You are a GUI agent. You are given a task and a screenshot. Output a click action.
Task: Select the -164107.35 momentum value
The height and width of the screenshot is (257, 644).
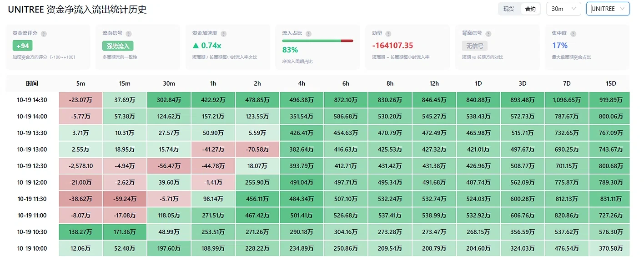(x=392, y=46)
